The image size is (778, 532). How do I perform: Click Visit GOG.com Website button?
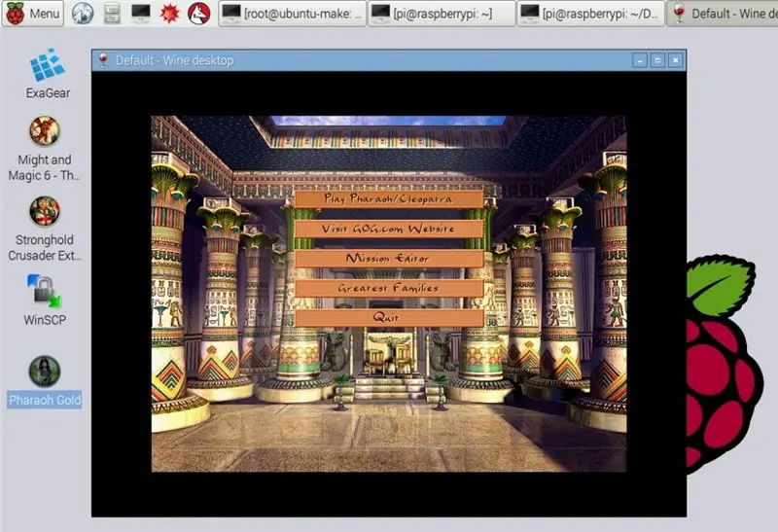tap(388, 229)
